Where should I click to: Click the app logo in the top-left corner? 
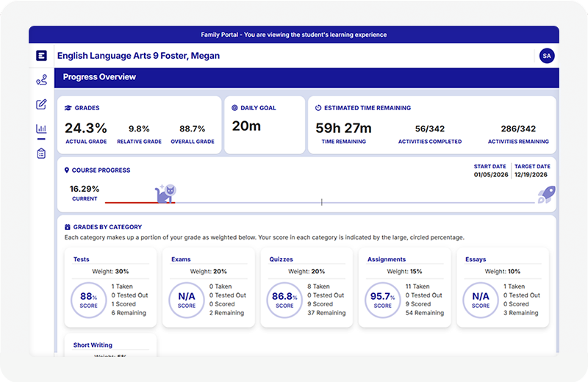pyautogui.click(x=41, y=56)
